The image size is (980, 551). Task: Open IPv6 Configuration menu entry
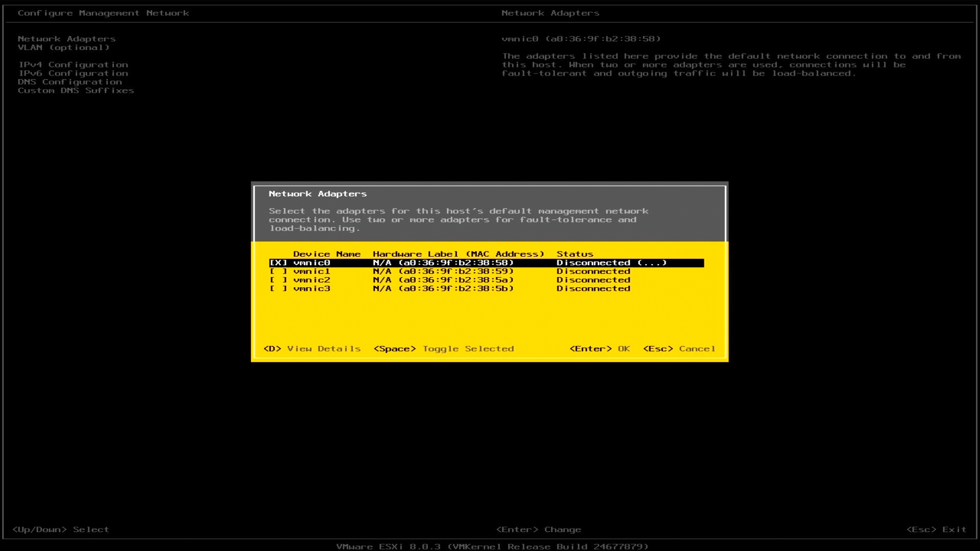(73, 73)
